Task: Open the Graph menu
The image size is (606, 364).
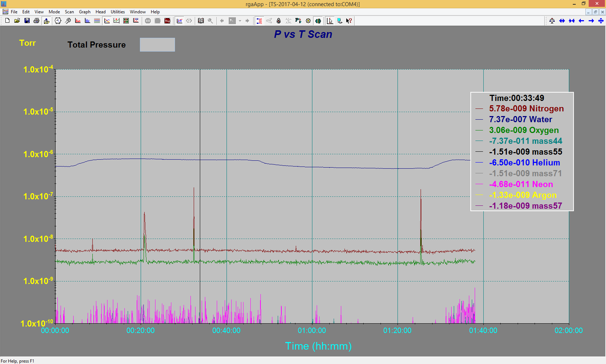Action: (85, 12)
